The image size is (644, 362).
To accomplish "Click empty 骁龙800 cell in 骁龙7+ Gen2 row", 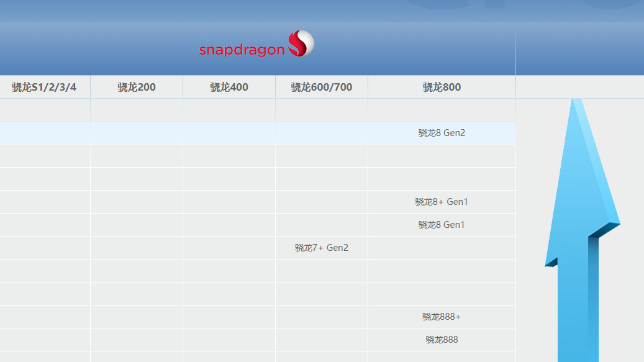I will [442, 248].
